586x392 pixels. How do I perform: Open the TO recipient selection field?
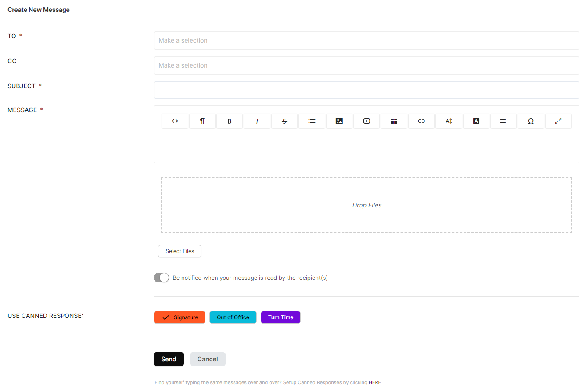tap(366, 40)
